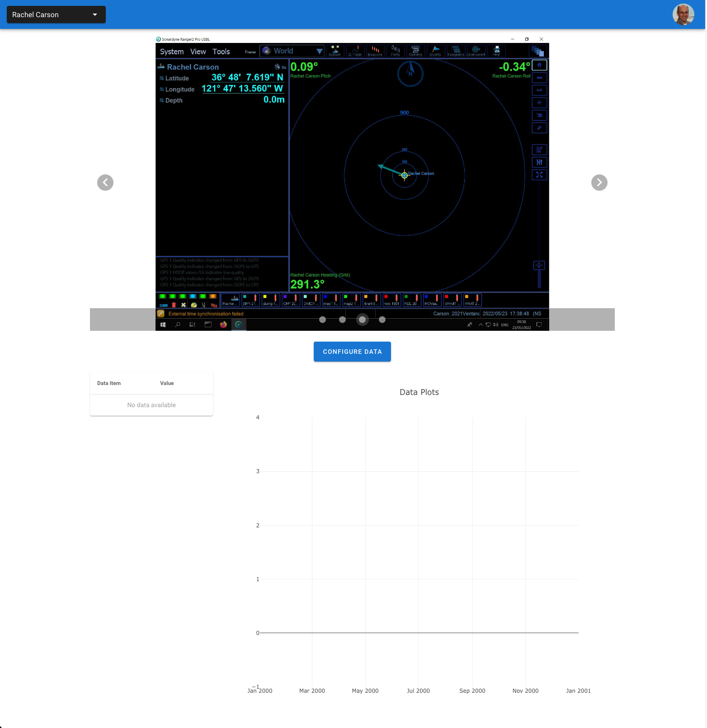707x728 pixels.
Task: Open the Rachel Carson vessel dropdown
Action: (x=56, y=14)
